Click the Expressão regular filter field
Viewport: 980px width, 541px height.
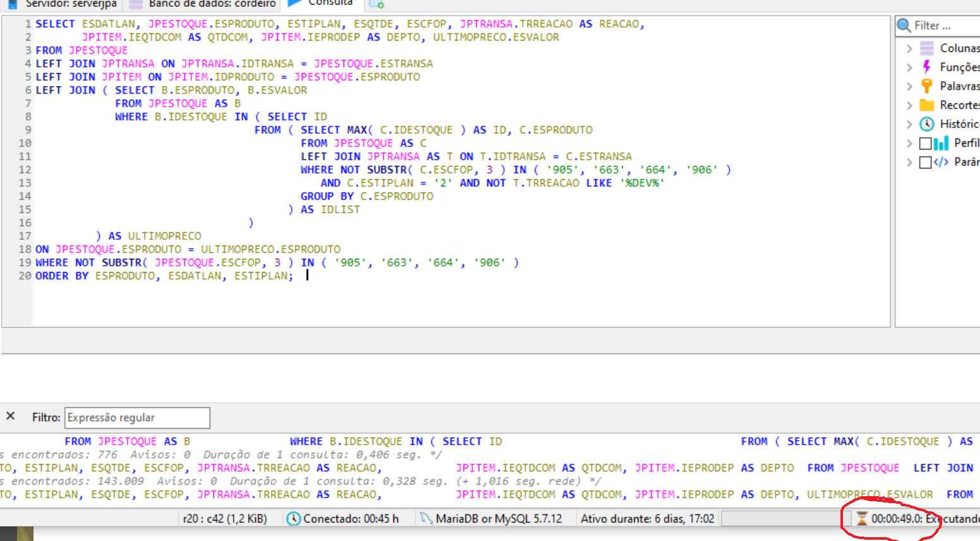pyautogui.click(x=137, y=418)
